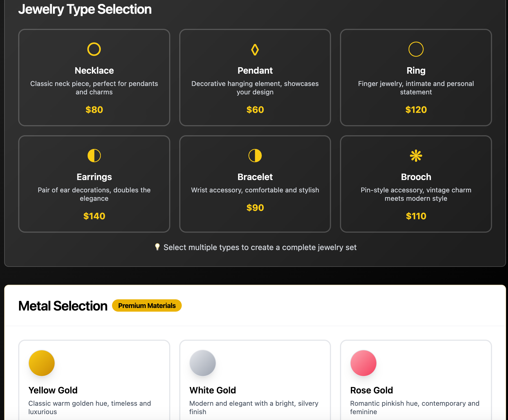Click the Jewelry Type Selection heading
Screen dimensions: 508x420
[85, 9]
